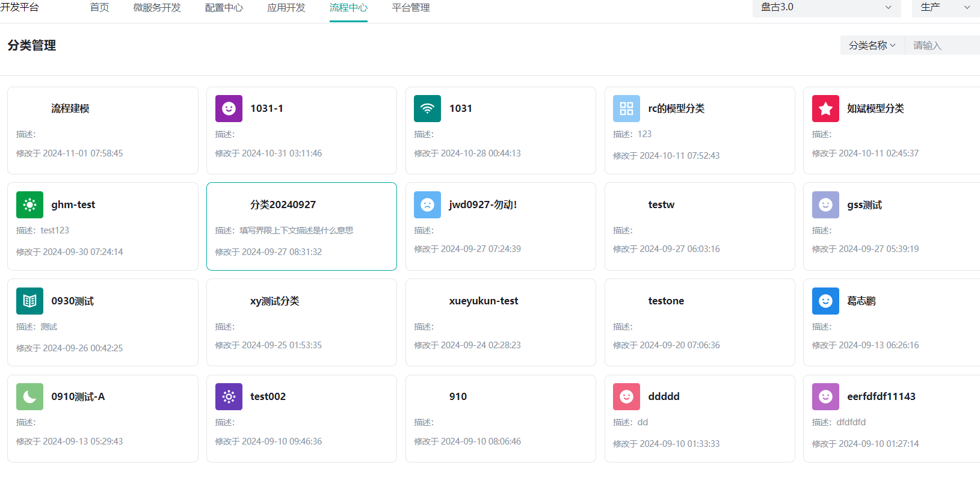Click the description 描述: 123 on rc的模型分类
980x486 pixels.
click(632, 134)
